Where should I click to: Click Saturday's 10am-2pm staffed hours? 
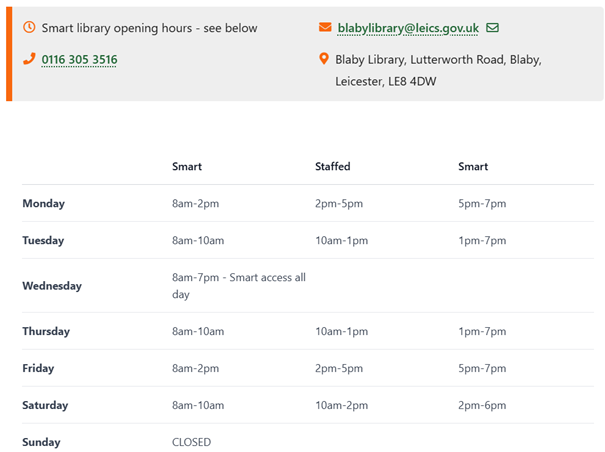tap(342, 405)
